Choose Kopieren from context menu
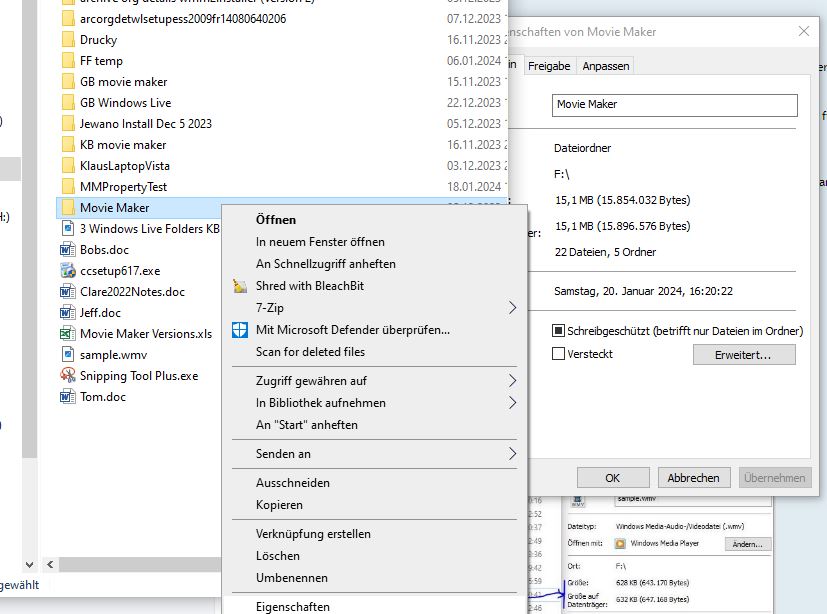The image size is (827, 614). (x=279, y=505)
